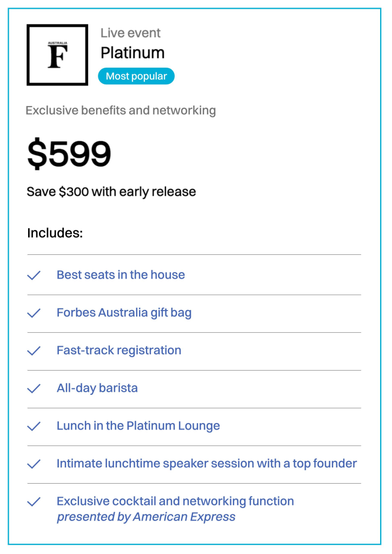Click Save $300 with early release text
Screen dimensions: 392x554
coord(111,192)
